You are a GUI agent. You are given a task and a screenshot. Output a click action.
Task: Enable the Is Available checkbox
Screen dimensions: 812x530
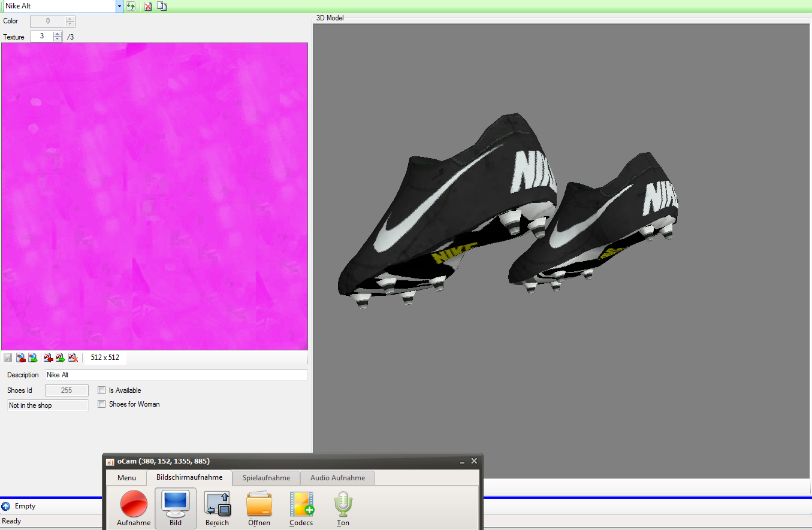point(102,390)
